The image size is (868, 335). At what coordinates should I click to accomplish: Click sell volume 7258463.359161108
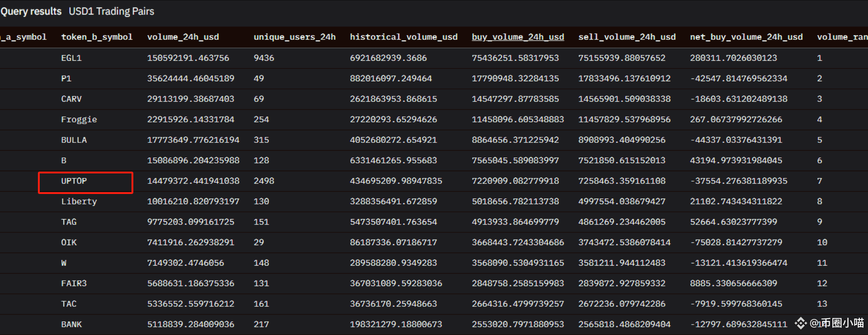[622, 181]
